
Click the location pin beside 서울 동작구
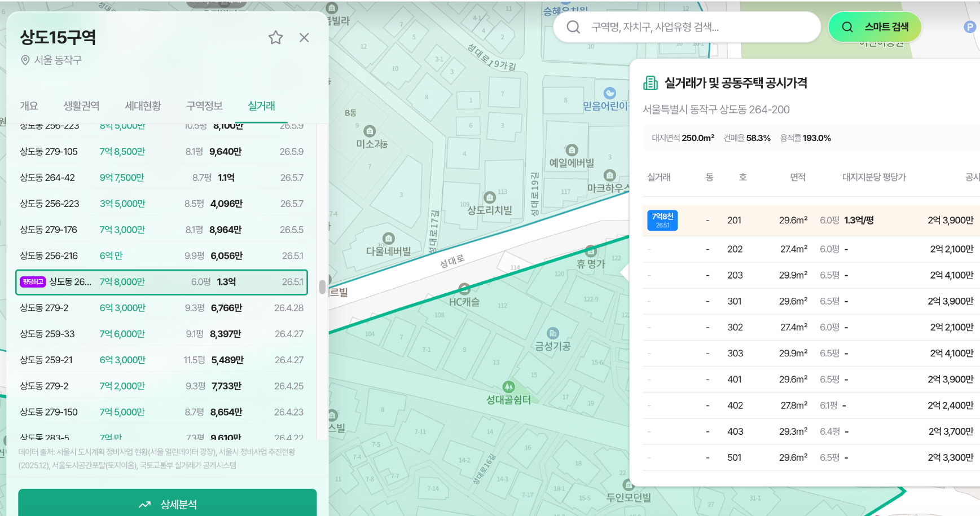click(x=25, y=60)
